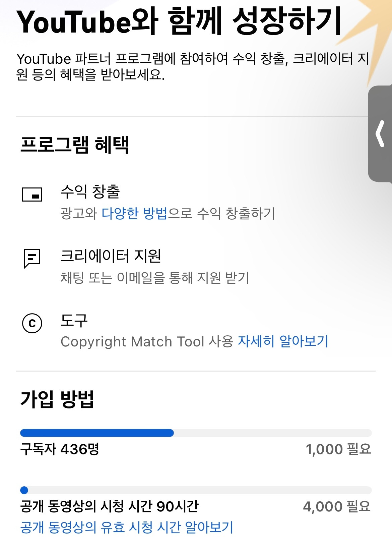Tap the creator support chat bubble icon

[x=32, y=258]
